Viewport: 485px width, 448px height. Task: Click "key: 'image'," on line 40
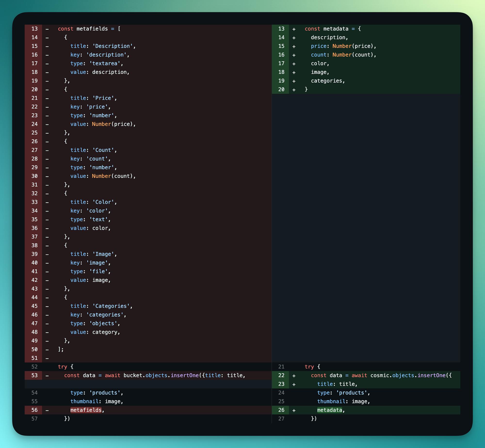[90, 263]
